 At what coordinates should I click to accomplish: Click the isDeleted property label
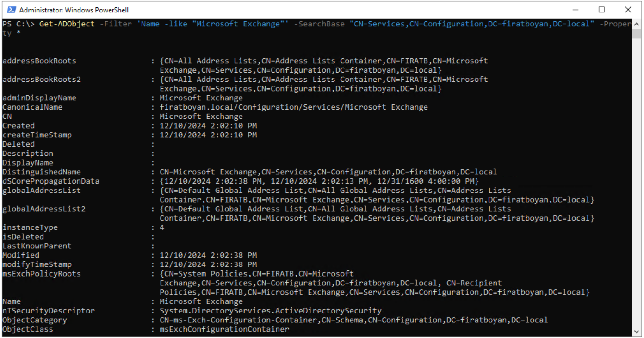pos(23,237)
